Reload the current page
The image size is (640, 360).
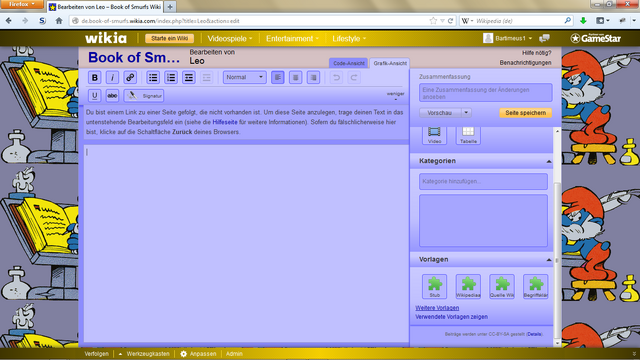click(450, 21)
